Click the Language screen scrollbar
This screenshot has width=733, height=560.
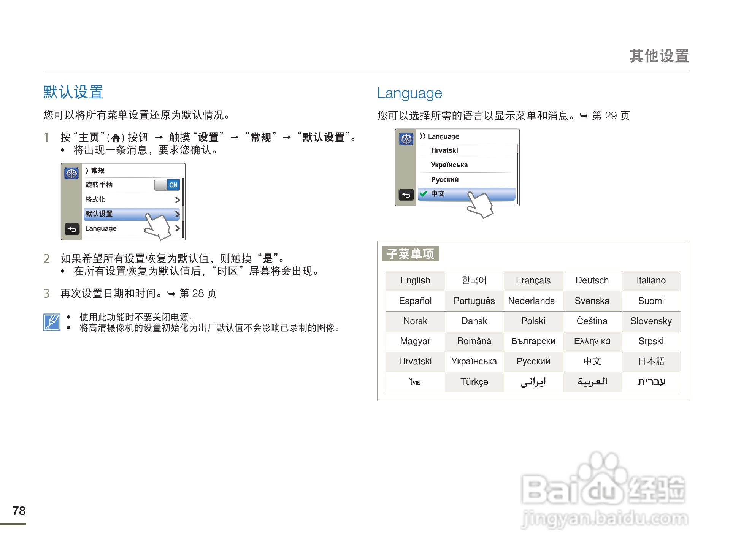[517, 175]
